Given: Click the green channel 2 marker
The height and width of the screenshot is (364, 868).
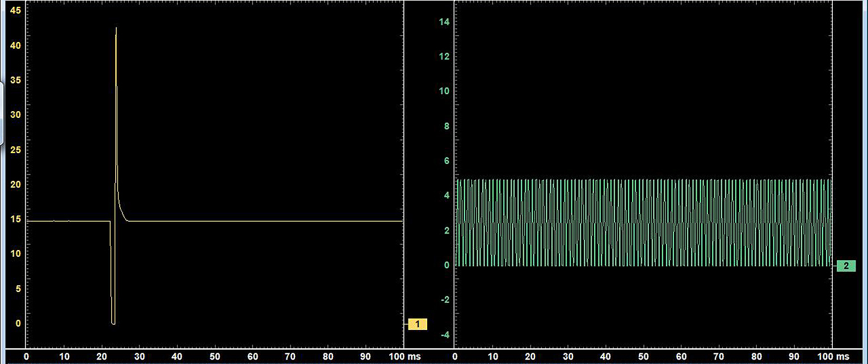Looking at the screenshot, I should (x=845, y=266).
